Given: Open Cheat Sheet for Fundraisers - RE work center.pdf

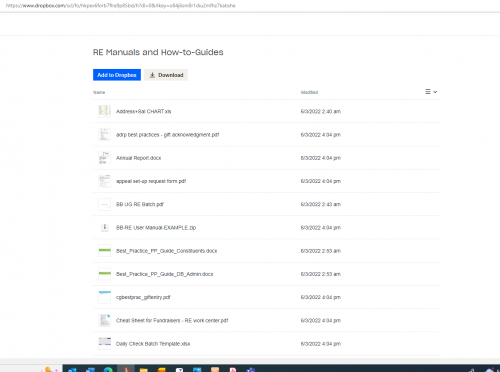Looking at the screenshot, I should [x=172, y=321].
